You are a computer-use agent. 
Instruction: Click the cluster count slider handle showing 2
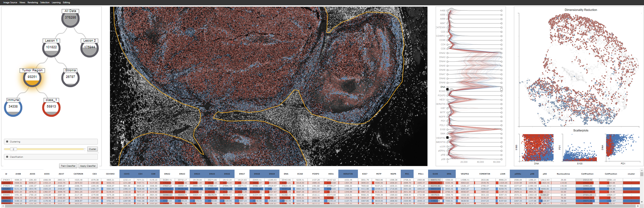click(x=14, y=149)
